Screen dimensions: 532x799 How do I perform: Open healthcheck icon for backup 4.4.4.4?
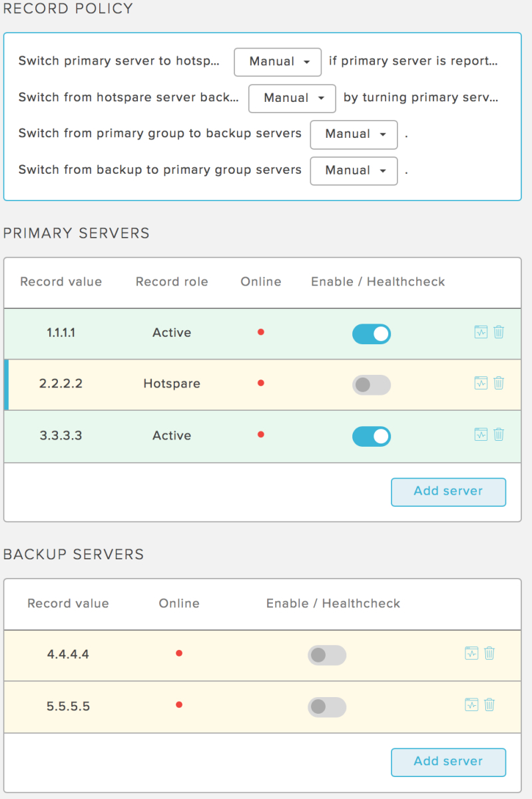471,653
